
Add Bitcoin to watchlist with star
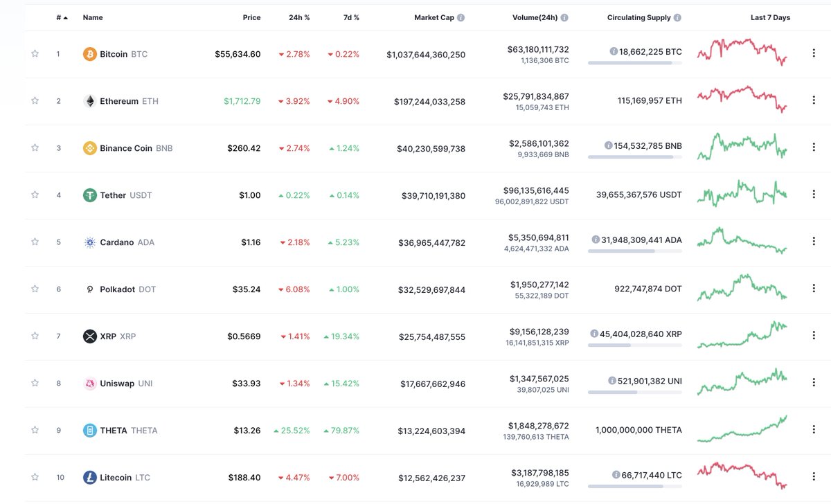(35, 53)
